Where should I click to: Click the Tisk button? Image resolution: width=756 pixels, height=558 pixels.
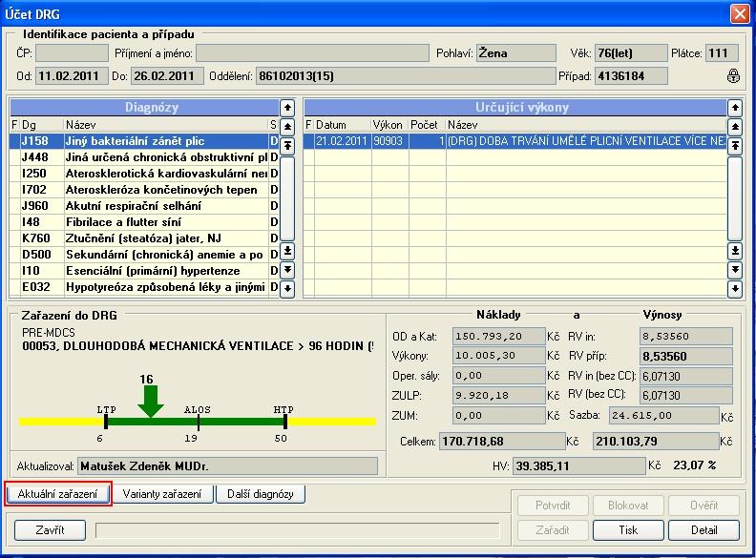pyautogui.click(x=628, y=530)
